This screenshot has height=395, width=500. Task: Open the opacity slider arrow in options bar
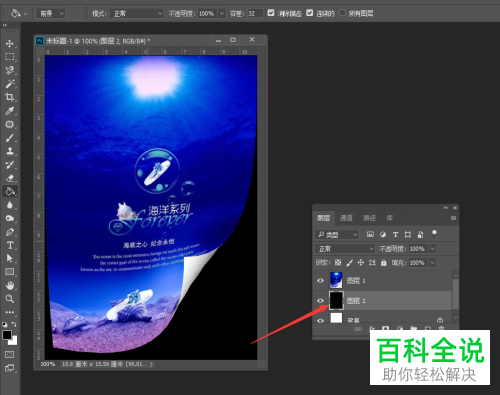222,14
